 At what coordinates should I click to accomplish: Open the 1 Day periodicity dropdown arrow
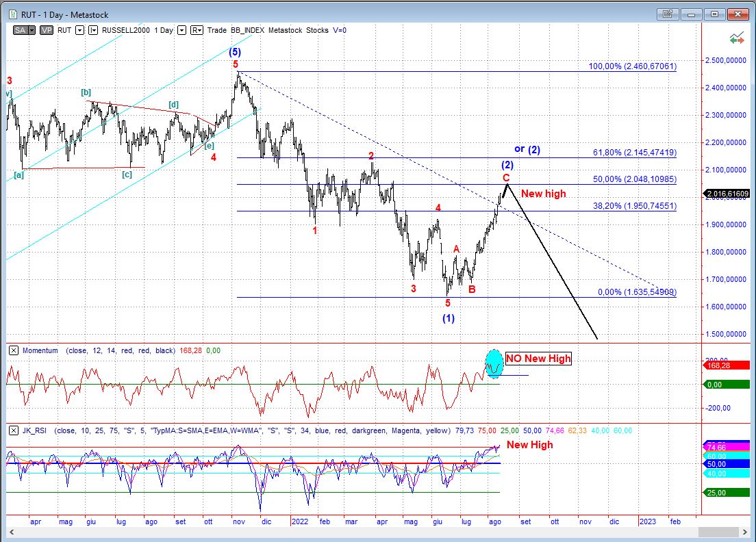(181, 30)
